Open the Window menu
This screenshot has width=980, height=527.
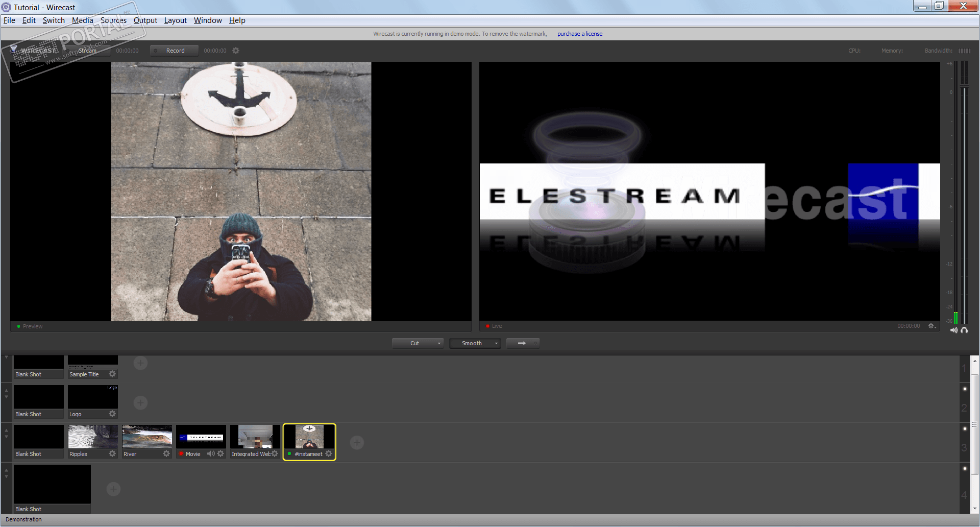[208, 20]
